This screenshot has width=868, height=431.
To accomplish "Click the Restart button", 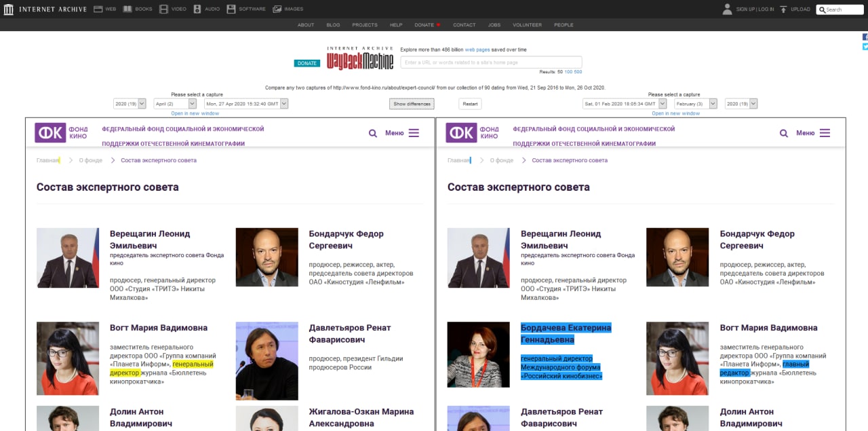I will (470, 104).
